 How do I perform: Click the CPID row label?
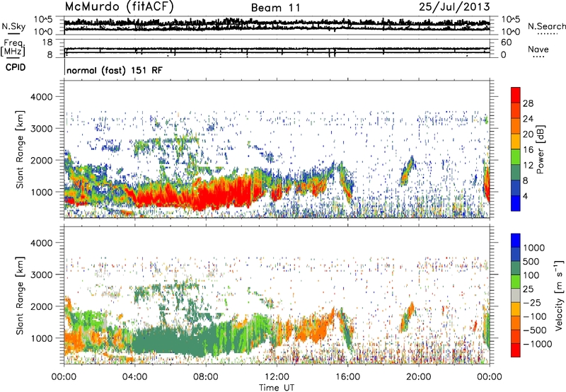(16, 67)
